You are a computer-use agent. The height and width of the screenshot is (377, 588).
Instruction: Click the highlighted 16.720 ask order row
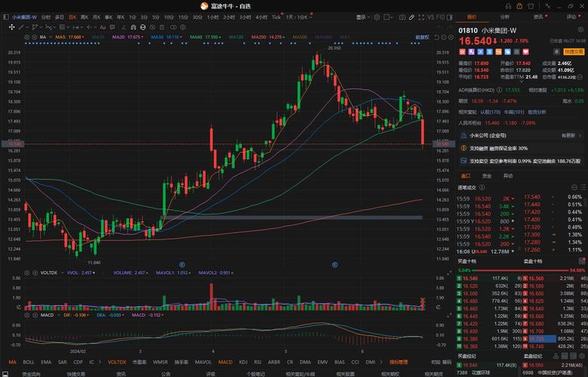[x=554, y=338]
